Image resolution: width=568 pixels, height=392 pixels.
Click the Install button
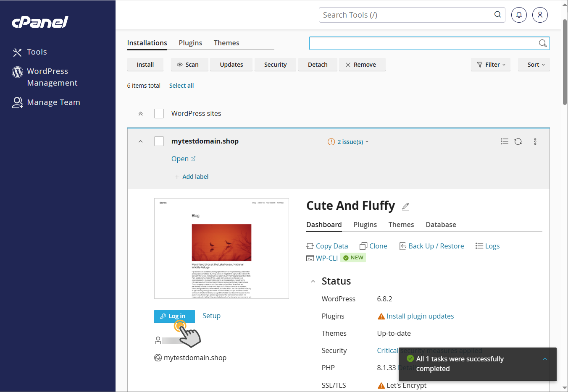[145, 65]
